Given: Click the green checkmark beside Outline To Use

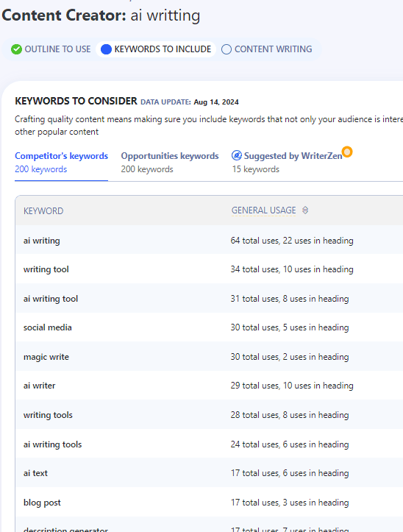Looking at the screenshot, I should (16, 49).
